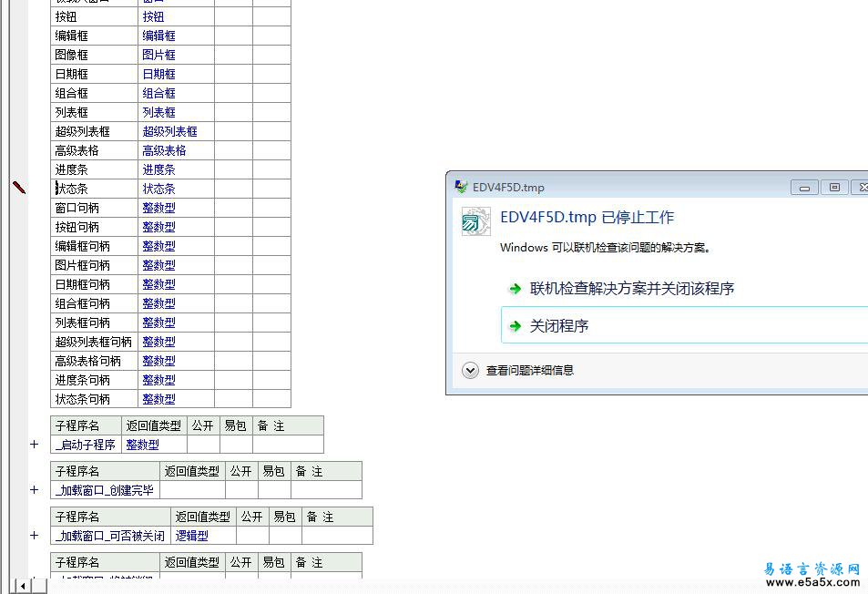Select the 图片框句柄 variable name

click(x=94, y=265)
